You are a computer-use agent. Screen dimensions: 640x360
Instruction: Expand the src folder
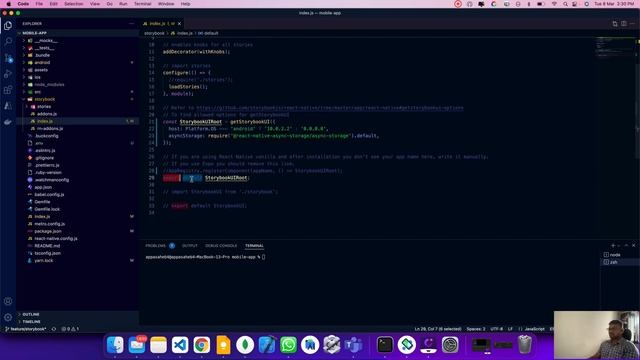click(38, 92)
